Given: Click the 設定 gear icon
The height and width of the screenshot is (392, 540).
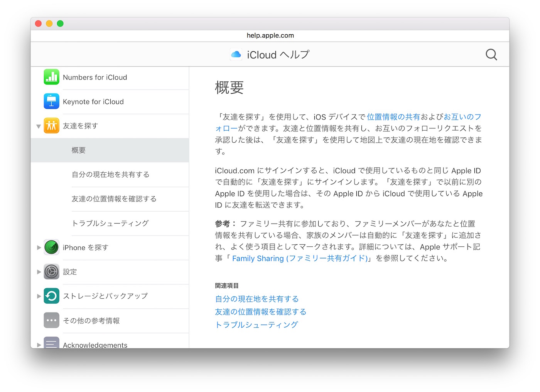Looking at the screenshot, I should click(51, 272).
